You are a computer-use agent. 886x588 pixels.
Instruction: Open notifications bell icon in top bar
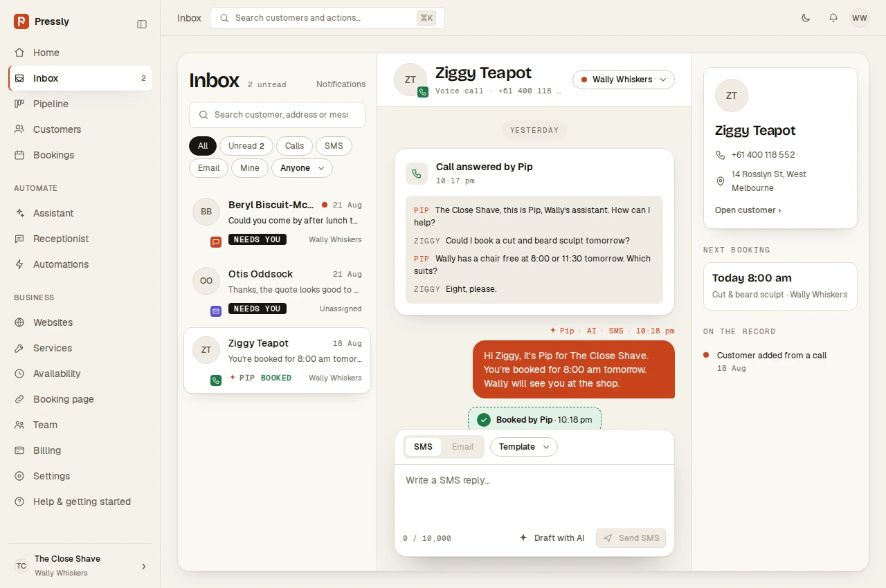(x=833, y=18)
